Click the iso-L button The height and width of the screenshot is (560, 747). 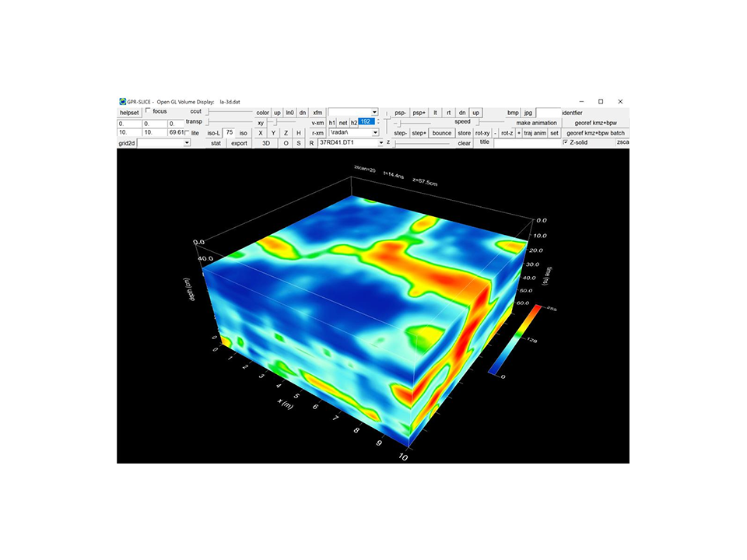[214, 133]
